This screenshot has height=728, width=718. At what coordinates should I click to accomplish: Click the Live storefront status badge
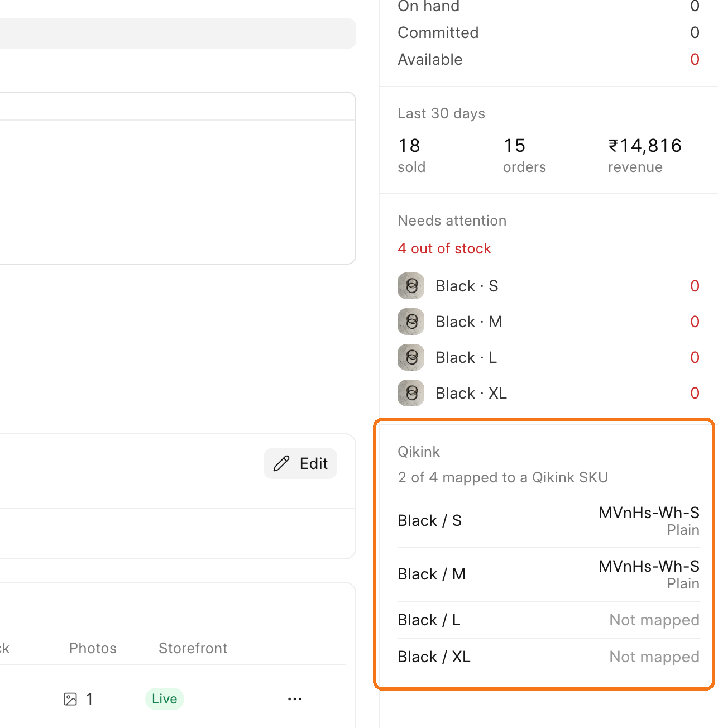[165, 699]
